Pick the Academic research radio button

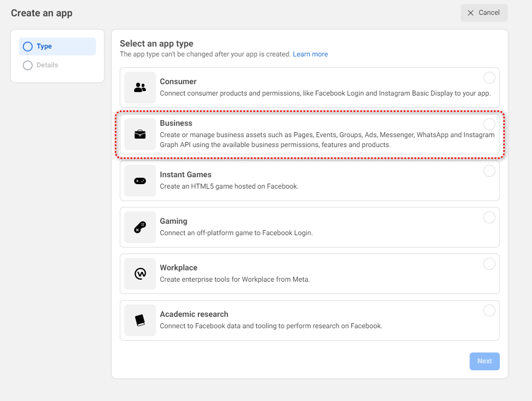click(x=489, y=310)
